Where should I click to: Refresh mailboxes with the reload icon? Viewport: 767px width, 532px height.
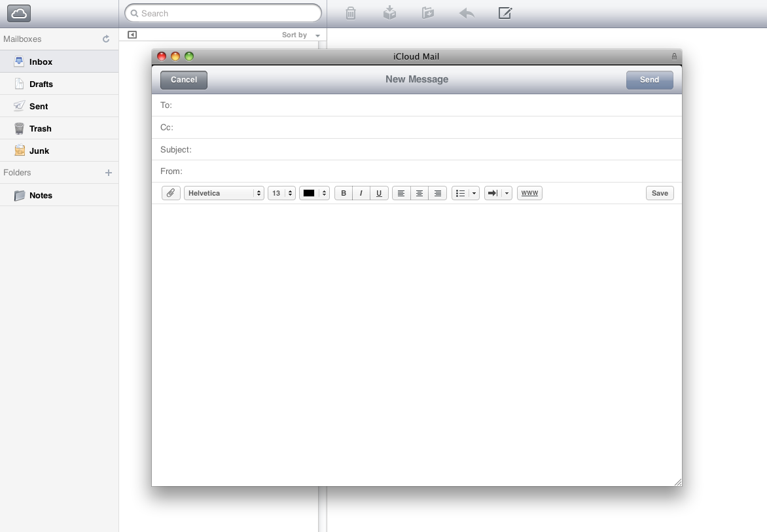[105, 39]
